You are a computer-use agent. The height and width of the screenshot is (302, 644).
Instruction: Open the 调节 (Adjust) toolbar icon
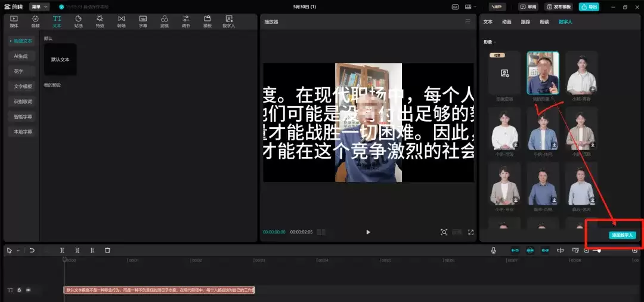click(186, 21)
